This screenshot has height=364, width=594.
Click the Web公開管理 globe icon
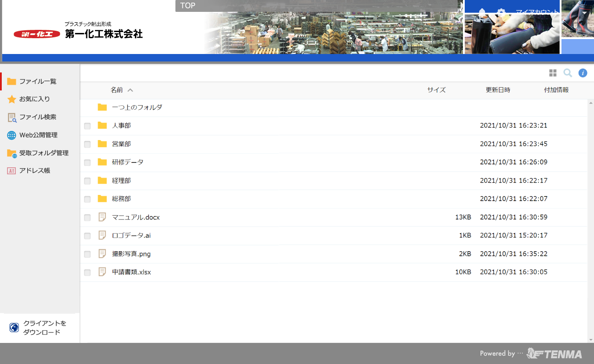tap(12, 135)
